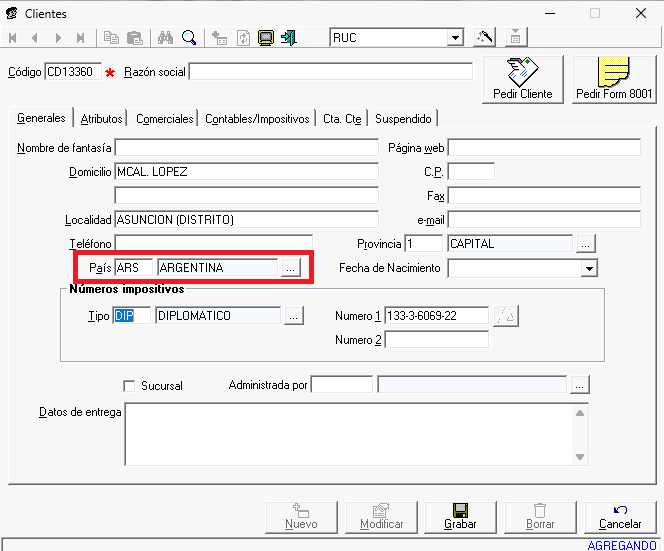The width and height of the screenshot is (664, 551).
Task: Switch to the Atributos tab
Action: [101, 118]
